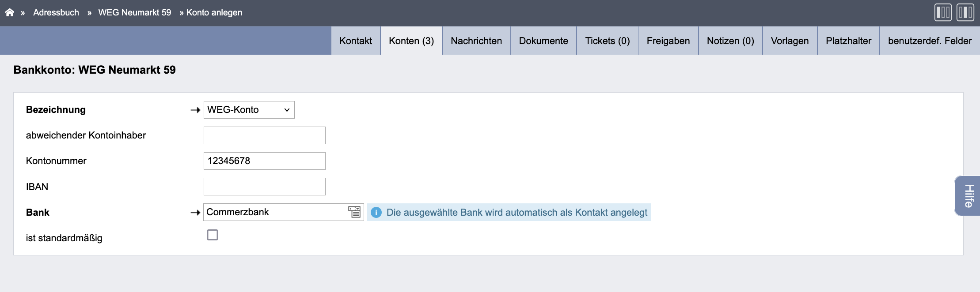980x292 pixels.
Task: Click Konto anlegen breadcrumb
Action: coord(214,12)
